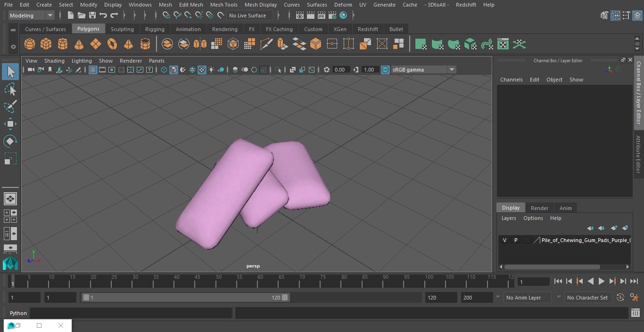
Task: Toggle isolate select in viewport toolbar
Action: pyautogui.click(x=278, y=70)
